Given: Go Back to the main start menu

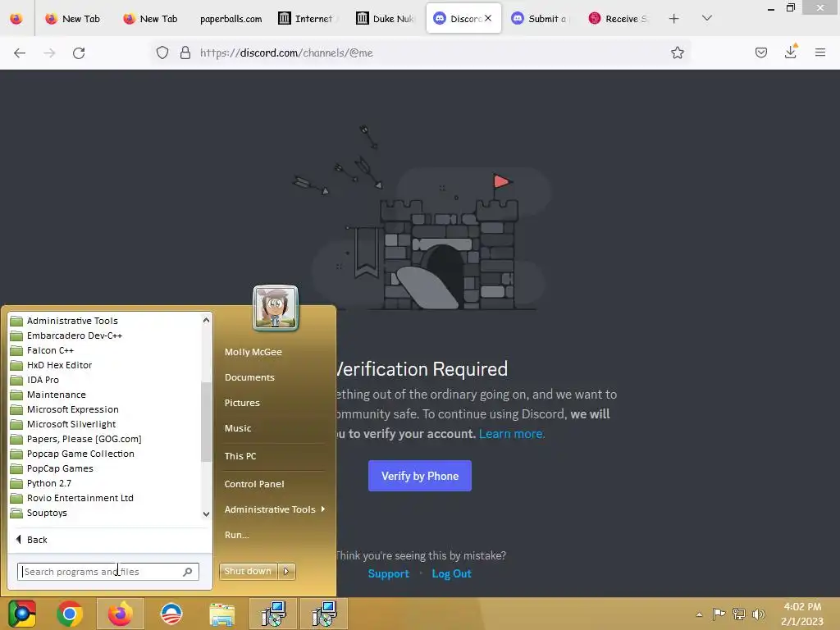Looking at the screenshot, I should (32, 540).
